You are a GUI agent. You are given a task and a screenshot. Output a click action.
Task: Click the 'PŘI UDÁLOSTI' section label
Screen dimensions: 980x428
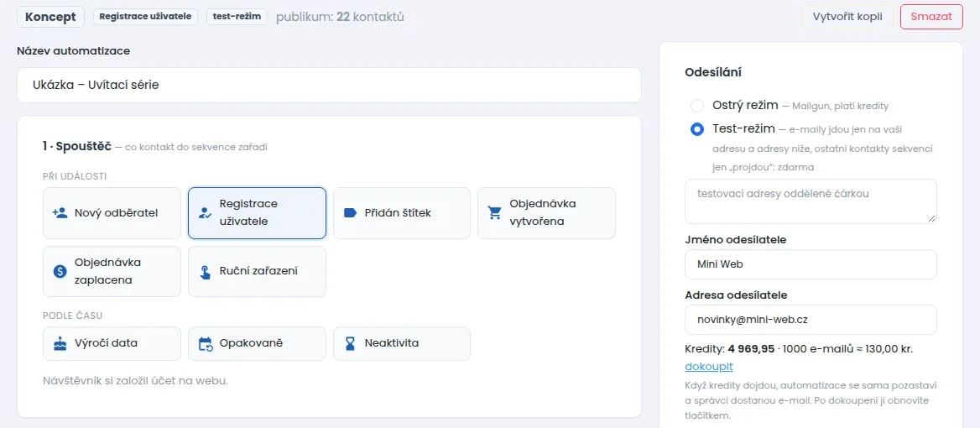[75, 176]
